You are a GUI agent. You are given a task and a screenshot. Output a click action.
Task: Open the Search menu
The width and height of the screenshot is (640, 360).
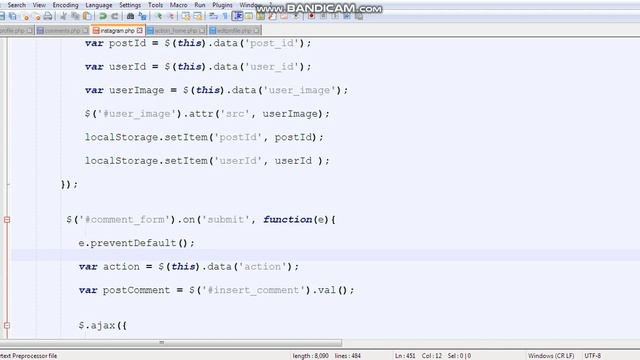(x=16, y=5)
